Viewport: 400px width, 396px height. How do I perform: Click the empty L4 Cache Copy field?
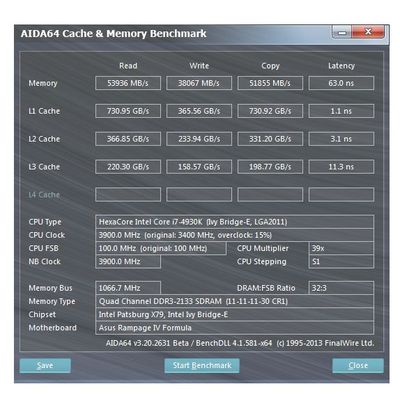pos(270,195)
